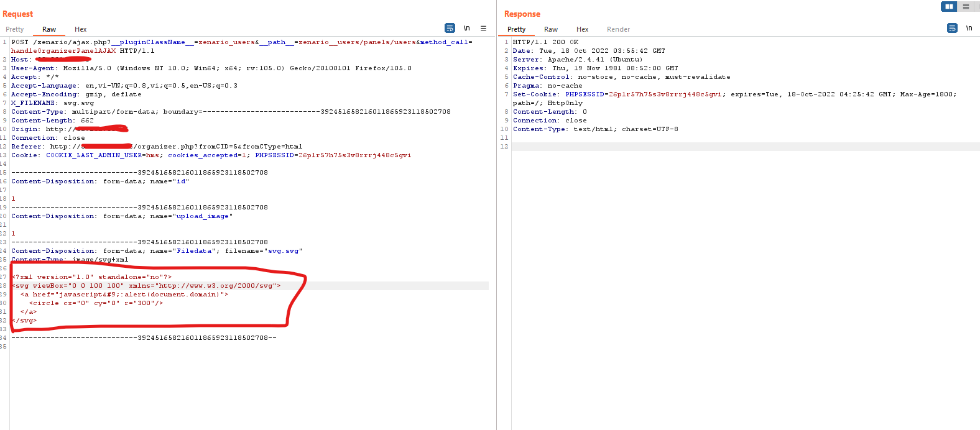This screenshot has width=980, height=430.
Task: Open the Raw tab in Request panel
Action: (x=49, y=29)
